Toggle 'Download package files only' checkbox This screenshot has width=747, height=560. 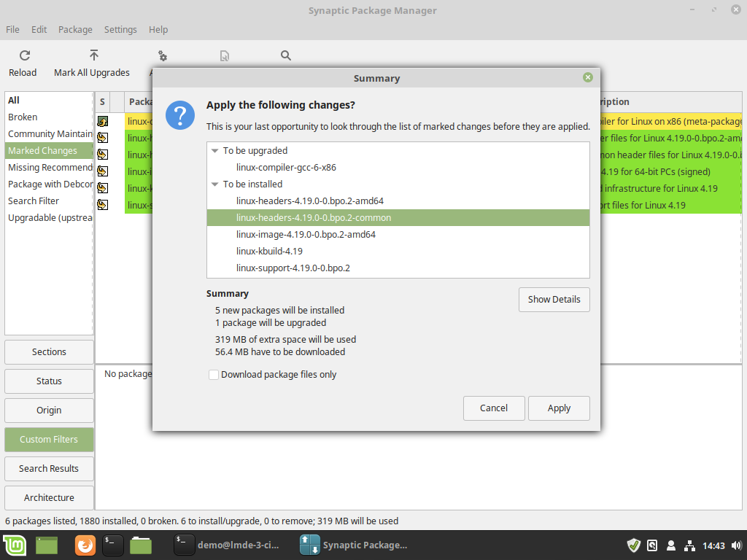(214, 375)
